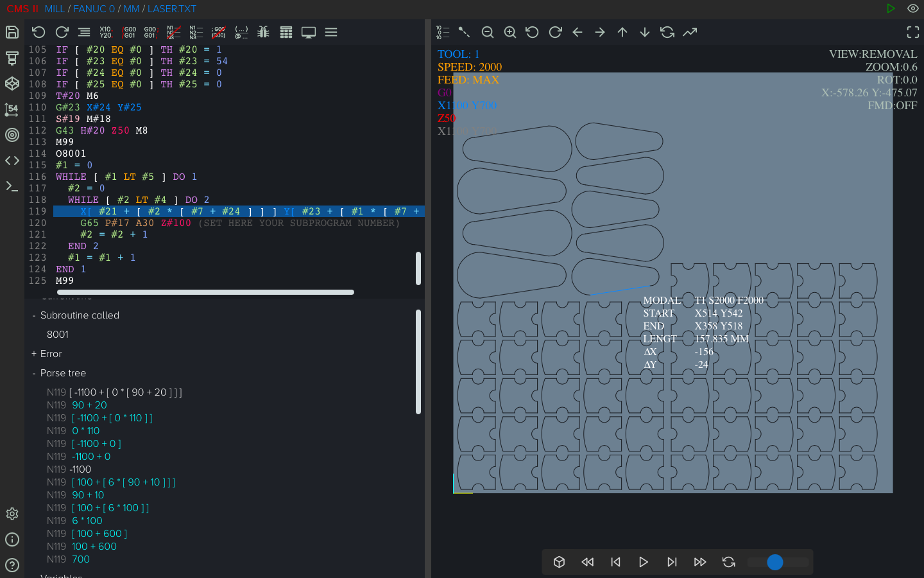The height and width of the screenshot is (578, 924).
Task: Click the 10-0-10 ruler scale icon
Action: tap(442, 32)
